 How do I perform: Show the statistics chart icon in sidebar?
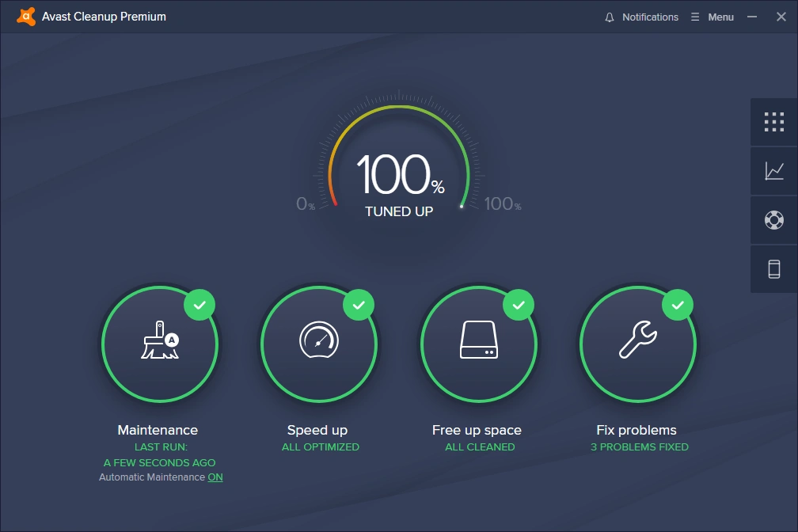[773, 170]
